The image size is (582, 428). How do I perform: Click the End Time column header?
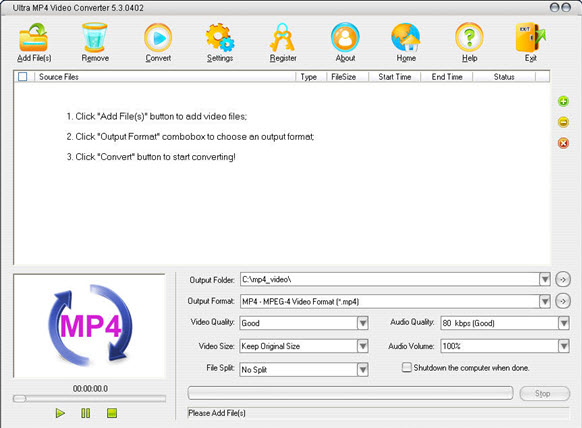point(447,77)
